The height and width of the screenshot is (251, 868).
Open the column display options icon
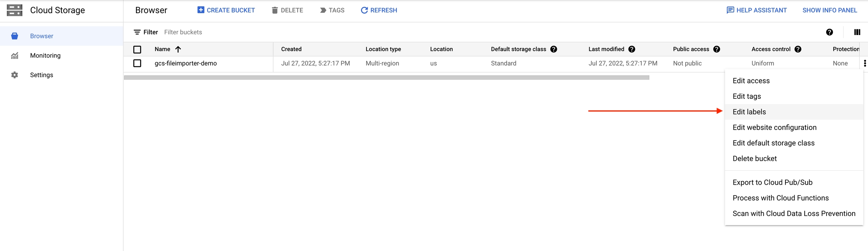pyautogui.click(x=857, y=32)
